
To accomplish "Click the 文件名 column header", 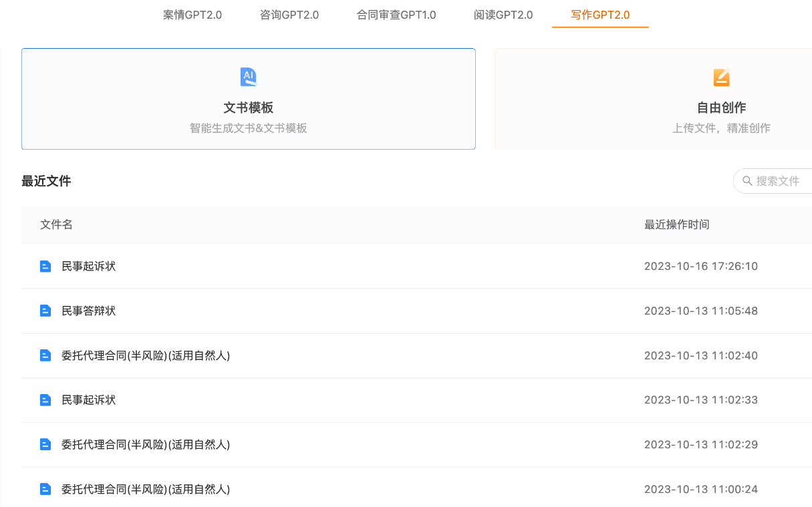I will (55, 224).
